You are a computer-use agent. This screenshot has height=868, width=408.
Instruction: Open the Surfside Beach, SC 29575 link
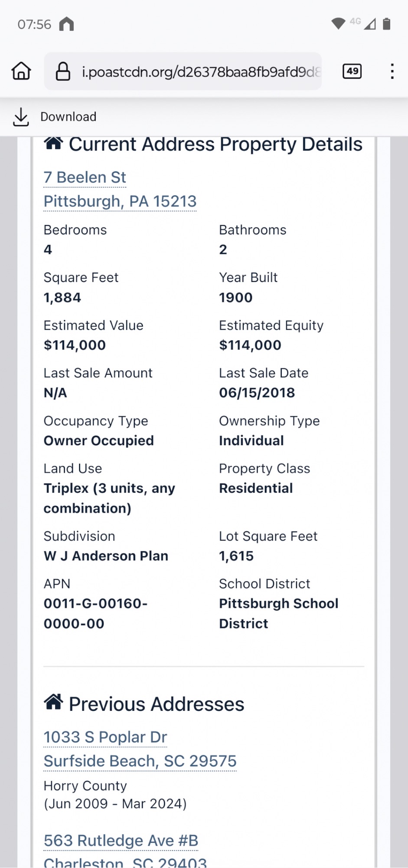[140, 761]
